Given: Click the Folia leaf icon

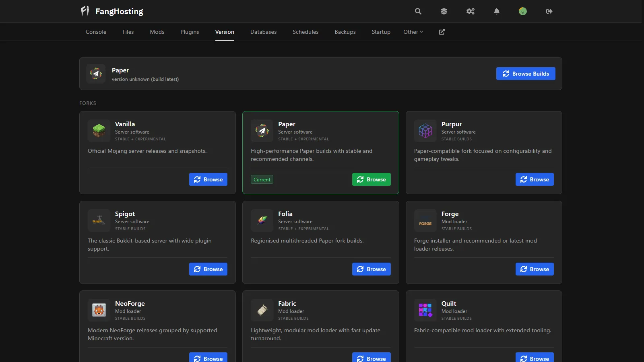Looking at the screenshot, I should pyautogui.click(x=262, y=220).
